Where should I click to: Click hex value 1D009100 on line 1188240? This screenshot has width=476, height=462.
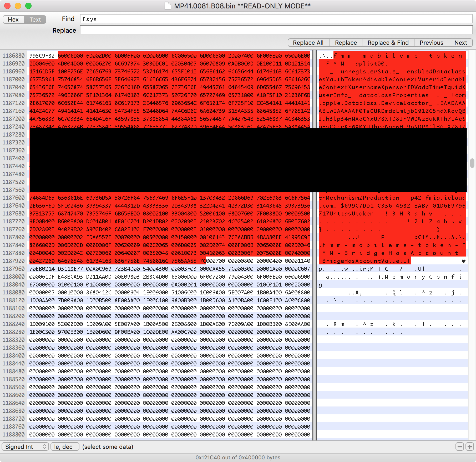click(42, 324)
